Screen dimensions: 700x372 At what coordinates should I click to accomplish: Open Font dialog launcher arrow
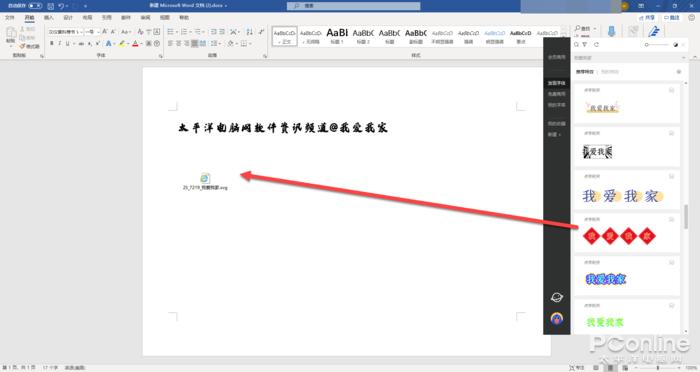coord(160,56)
